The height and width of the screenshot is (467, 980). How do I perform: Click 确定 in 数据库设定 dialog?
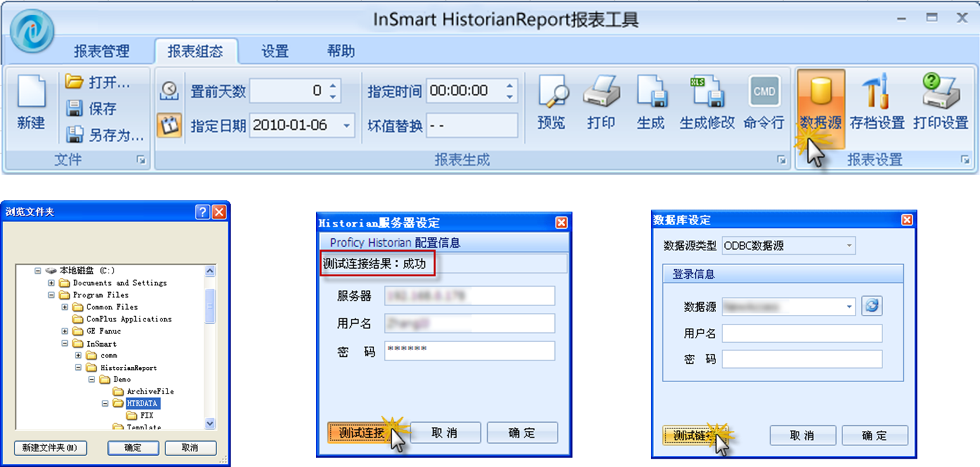(875, 436)
